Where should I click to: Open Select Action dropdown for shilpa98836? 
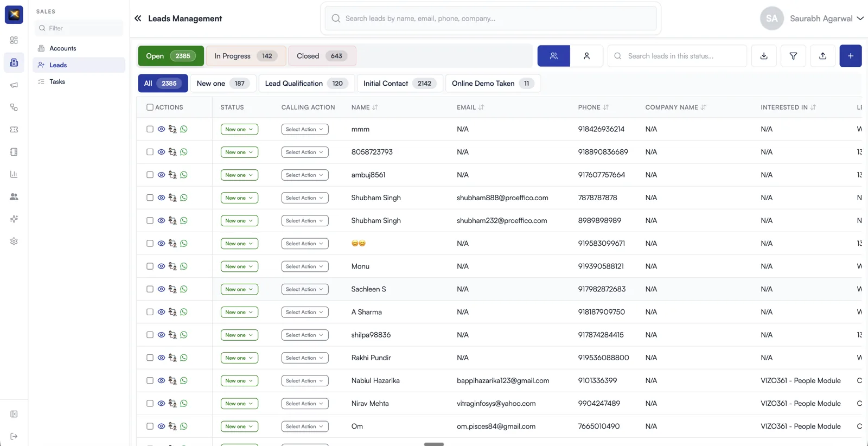tap(305, 335)
